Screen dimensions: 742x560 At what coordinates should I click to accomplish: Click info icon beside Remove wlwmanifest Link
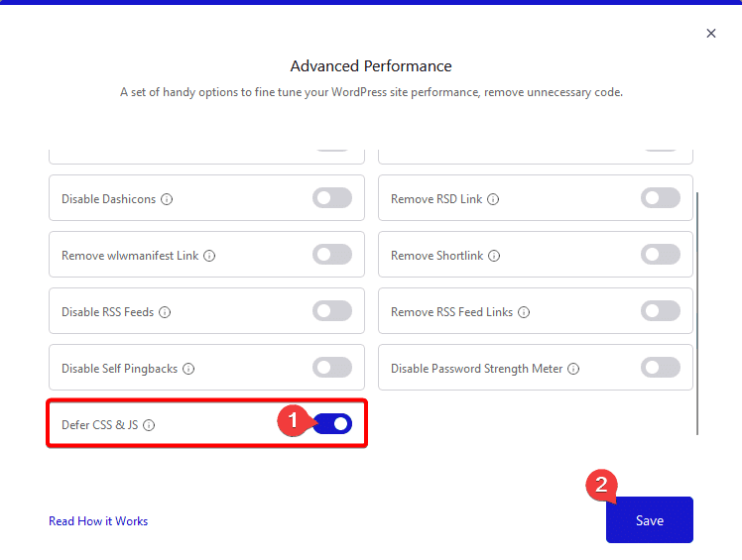pyautogui.click(x=209, y=256)
